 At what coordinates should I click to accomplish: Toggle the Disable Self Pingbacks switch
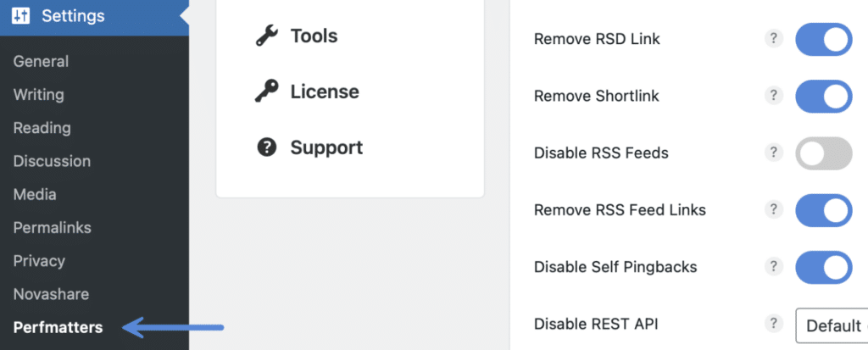point(823,267)
